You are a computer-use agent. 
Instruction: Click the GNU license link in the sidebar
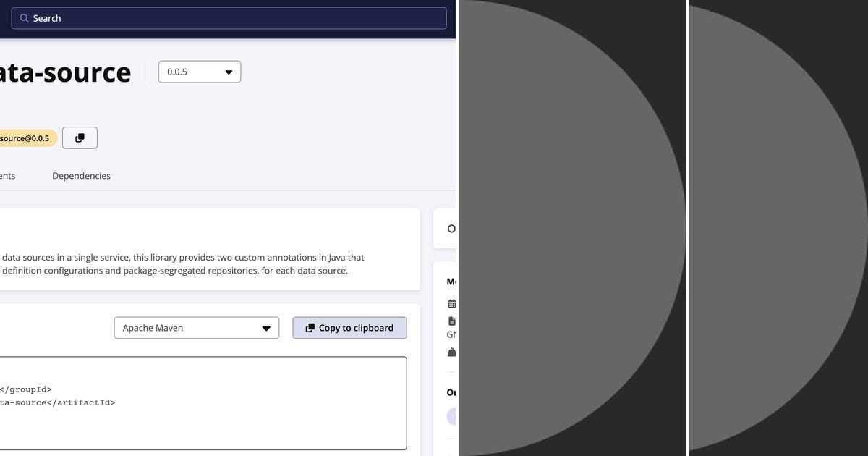pyautogui.click(x=451, y=334)
